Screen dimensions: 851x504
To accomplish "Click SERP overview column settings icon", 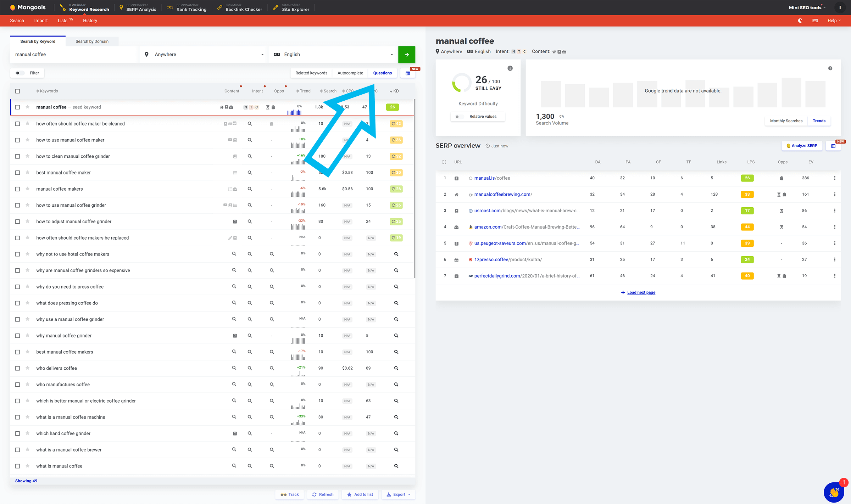I will [833, 146].
